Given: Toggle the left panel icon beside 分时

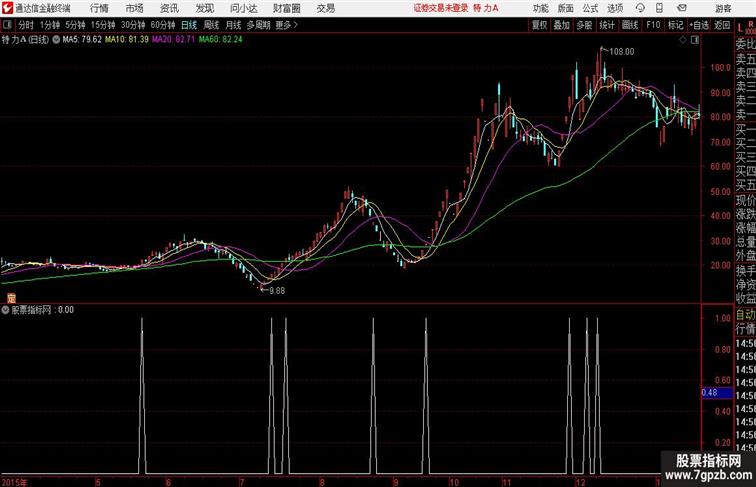Looking at the screenshot, I should point(7,25).
